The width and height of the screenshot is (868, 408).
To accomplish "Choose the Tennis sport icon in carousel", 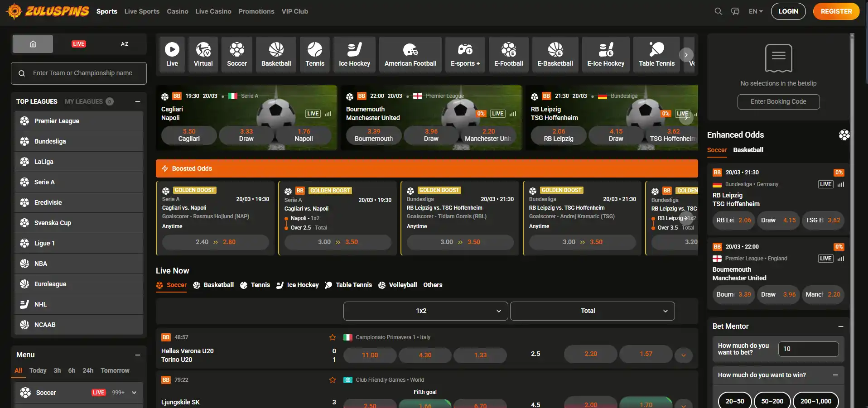I will (315, 54).
